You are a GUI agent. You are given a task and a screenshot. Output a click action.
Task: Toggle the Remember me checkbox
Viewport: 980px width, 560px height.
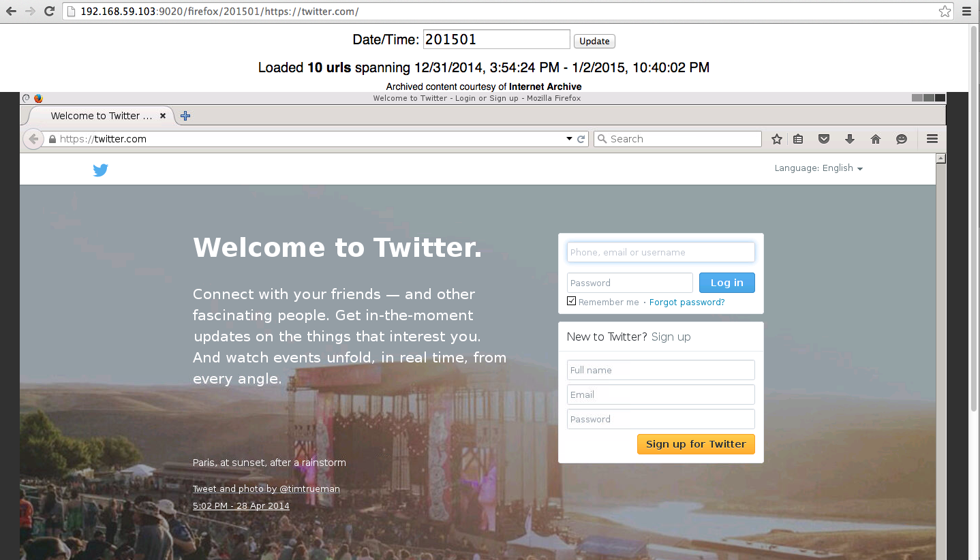pos(572,301)
